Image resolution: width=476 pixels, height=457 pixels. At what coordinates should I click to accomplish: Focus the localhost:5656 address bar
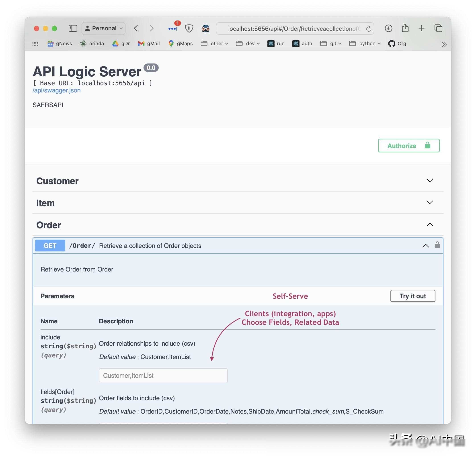coord(294,29)
